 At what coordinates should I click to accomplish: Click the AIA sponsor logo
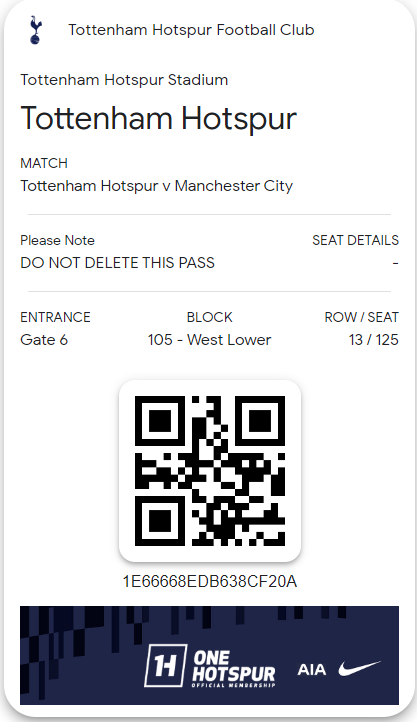click(x=312, y=669)
